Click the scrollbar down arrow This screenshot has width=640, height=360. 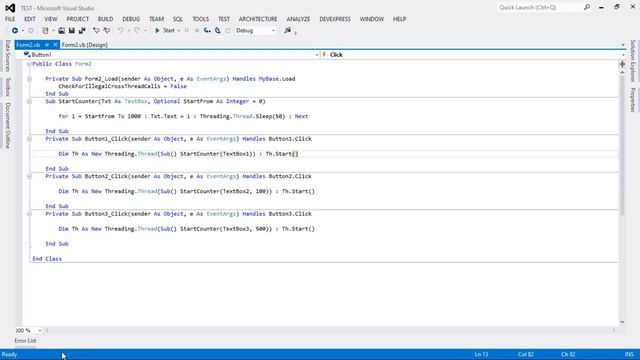point(622,322)
